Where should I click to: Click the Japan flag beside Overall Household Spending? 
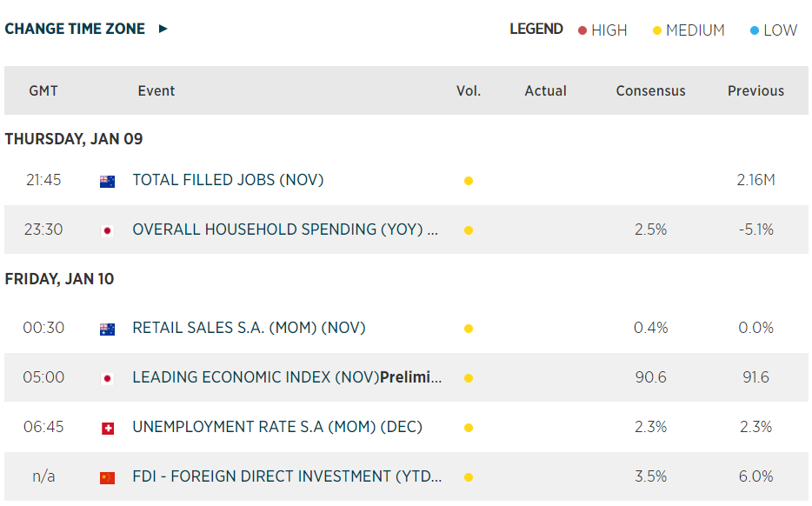click(x=108, y=230)
